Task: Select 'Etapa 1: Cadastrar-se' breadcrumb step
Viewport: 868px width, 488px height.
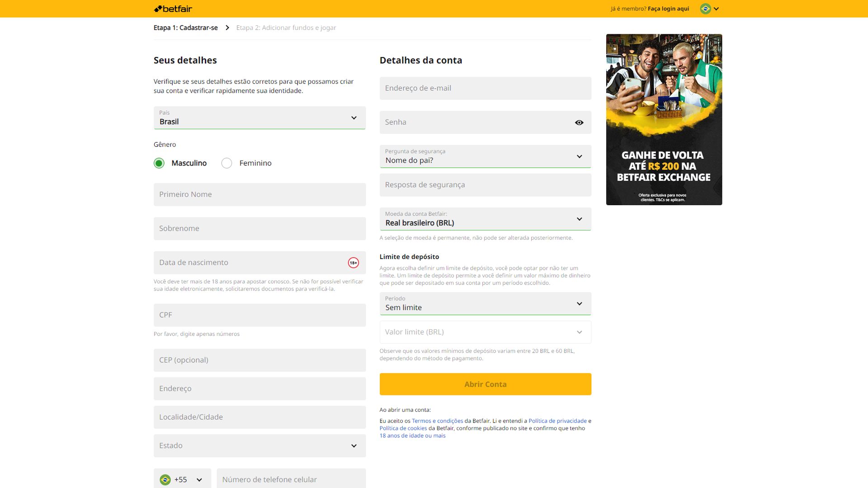Action: (x=185, y=28)
